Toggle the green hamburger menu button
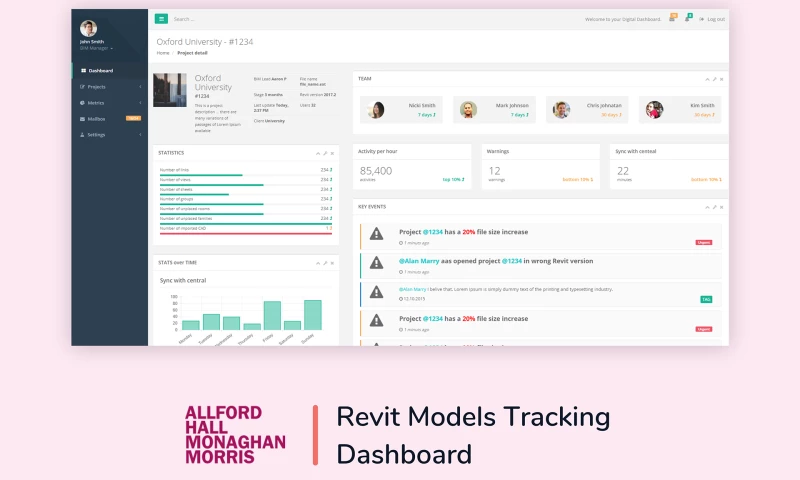The image size is (800, 480). pos(161,19)
